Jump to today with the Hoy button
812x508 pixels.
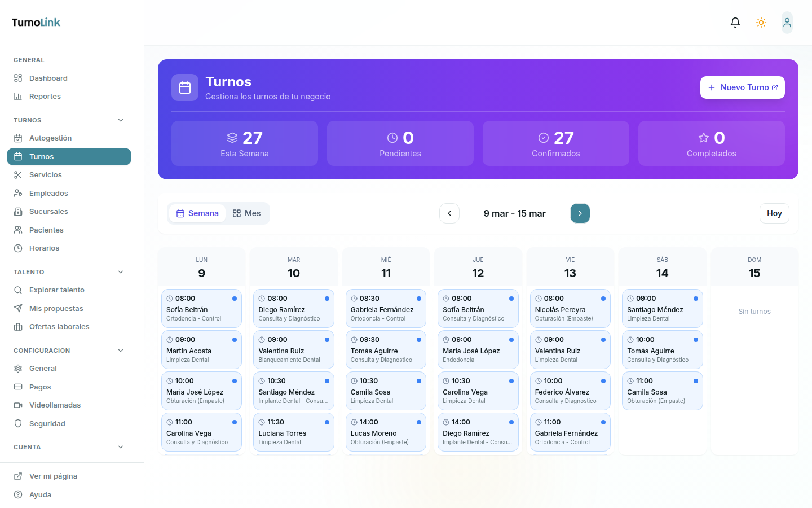[x=774, y=213]
